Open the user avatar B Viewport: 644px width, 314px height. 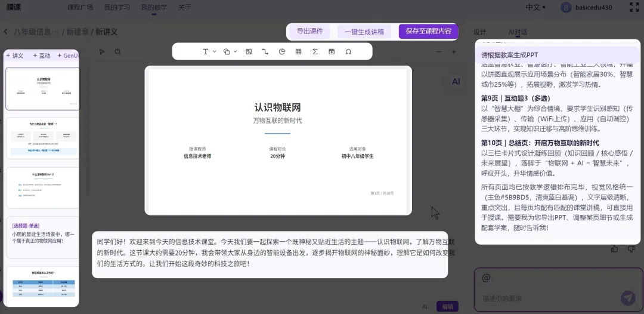pyautogui.click(x=566, y=7)
